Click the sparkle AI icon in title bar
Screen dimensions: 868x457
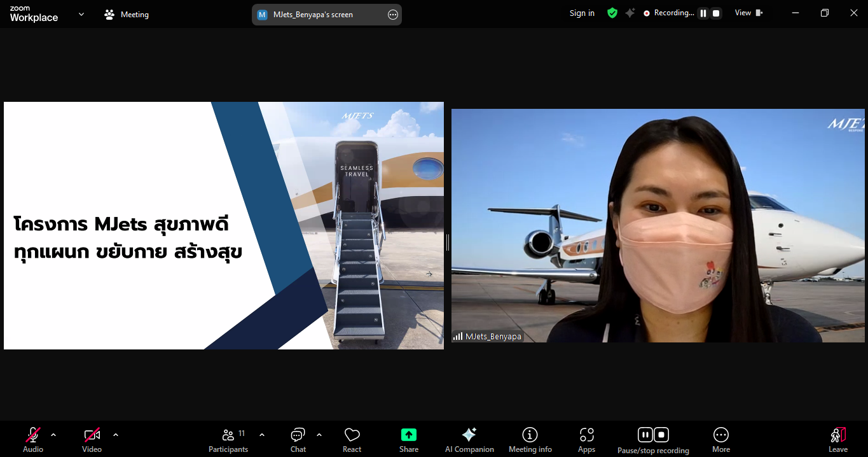tap(630, 13)
